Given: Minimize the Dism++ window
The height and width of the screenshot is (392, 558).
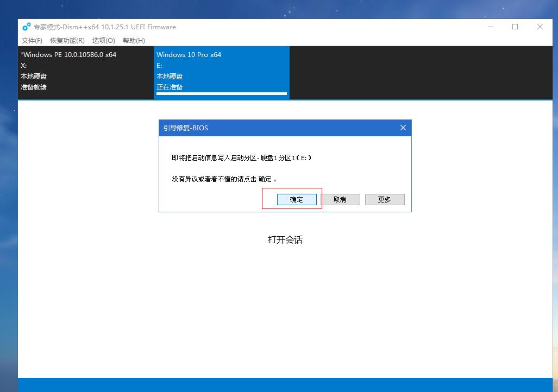Looking at the screenshot, I should coord(491,27).
